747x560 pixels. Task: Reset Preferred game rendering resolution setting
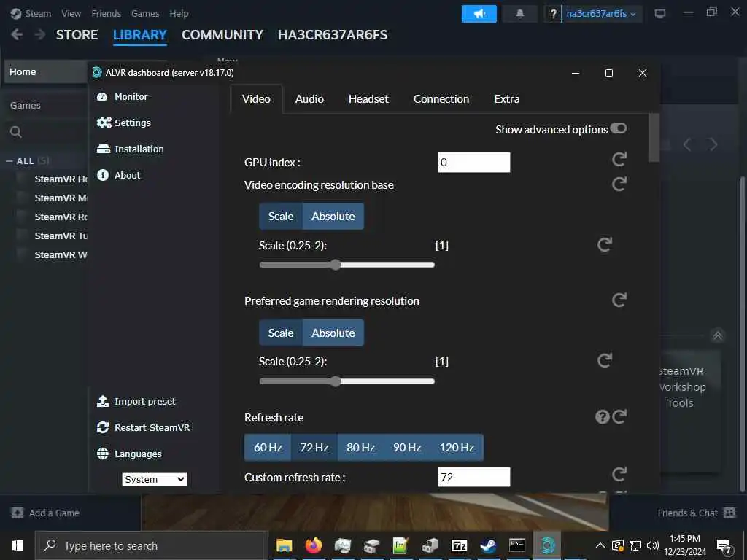619,300
